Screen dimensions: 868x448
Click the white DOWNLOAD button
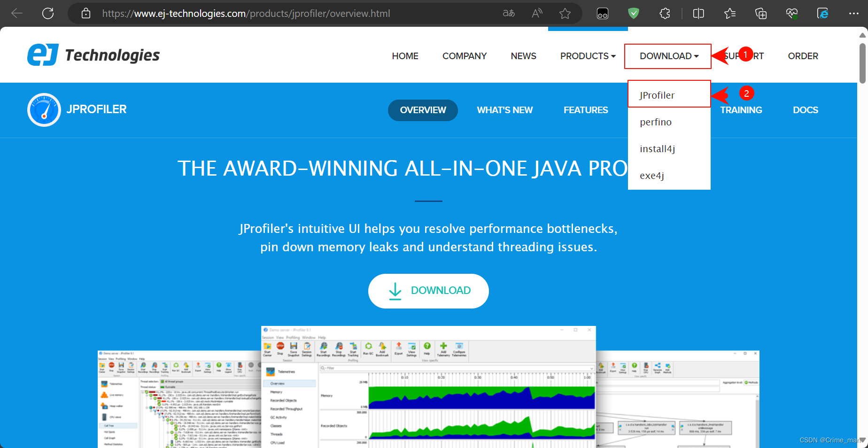click(x=428, y=291)
